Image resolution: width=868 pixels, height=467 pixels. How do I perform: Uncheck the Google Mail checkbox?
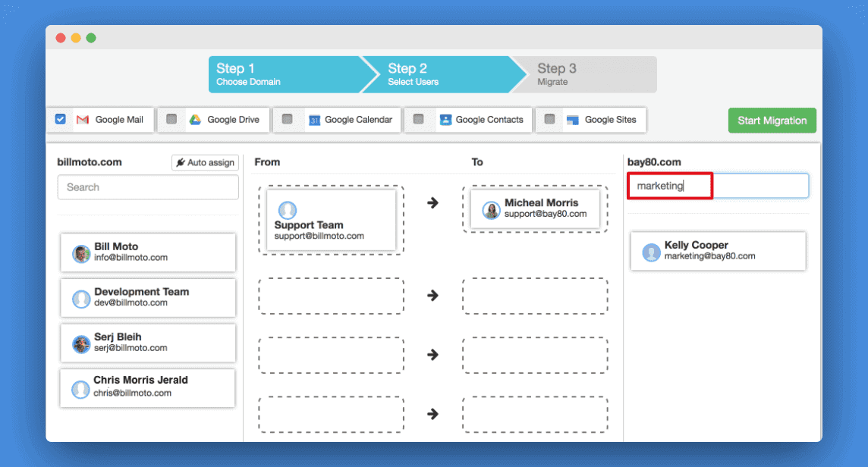pos(60,118)
